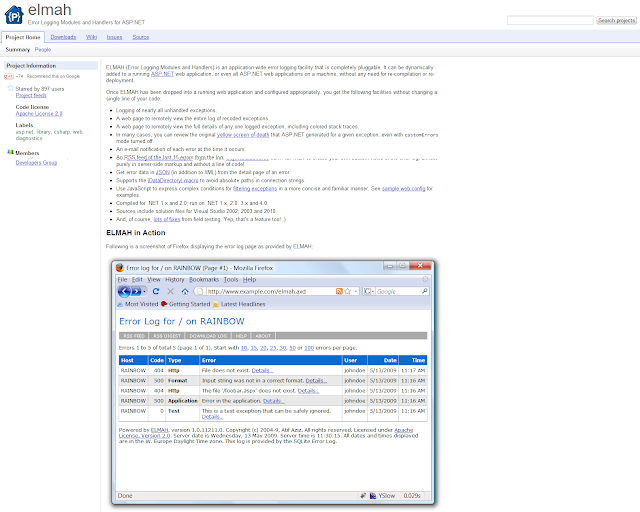The height and width of the screenshot is (512, 640).
Task: Open history dropdown beside Firefox forward button
Action: coord(144,292)
